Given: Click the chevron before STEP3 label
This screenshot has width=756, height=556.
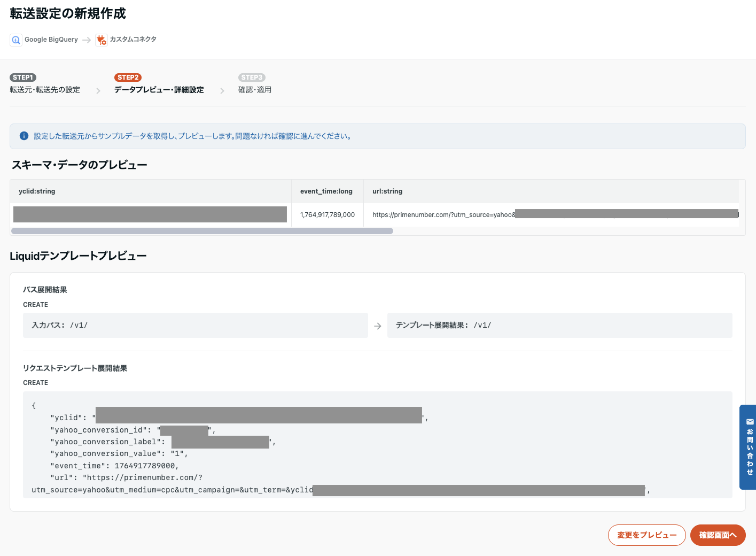Looking at the screenshot, I should [x=222, y=91].
